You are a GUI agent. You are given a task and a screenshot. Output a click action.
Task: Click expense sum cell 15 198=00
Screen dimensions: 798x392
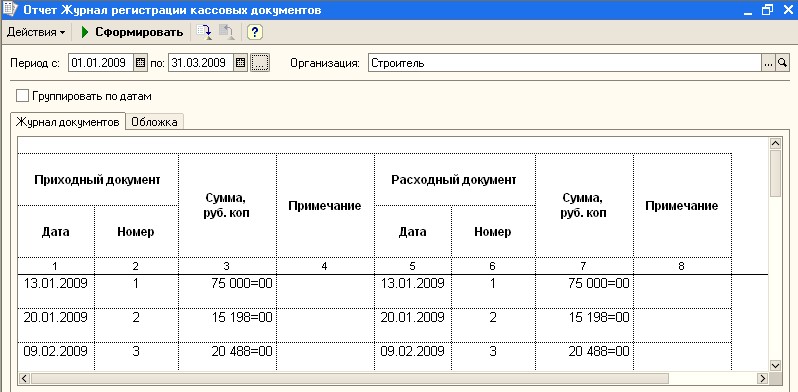coord(585,325)
